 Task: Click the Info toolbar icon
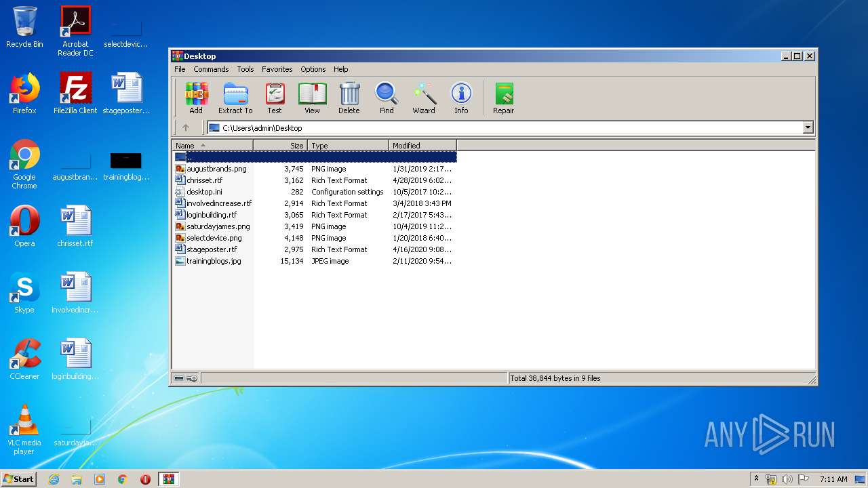tap(461, 98)
